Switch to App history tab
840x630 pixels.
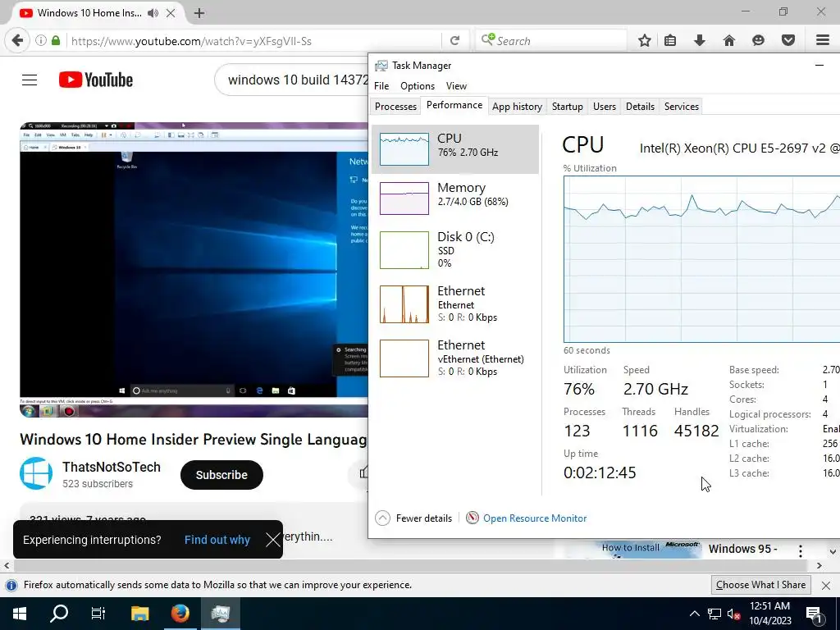[x=517, y=106]
